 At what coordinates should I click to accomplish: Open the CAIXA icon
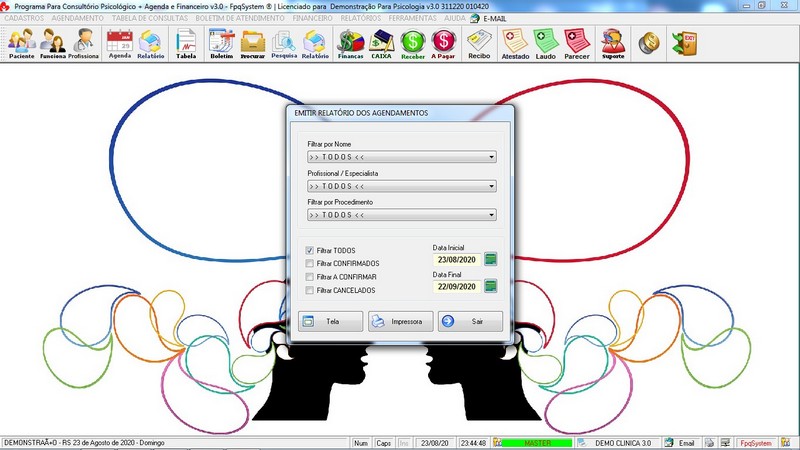click(381, 44)
